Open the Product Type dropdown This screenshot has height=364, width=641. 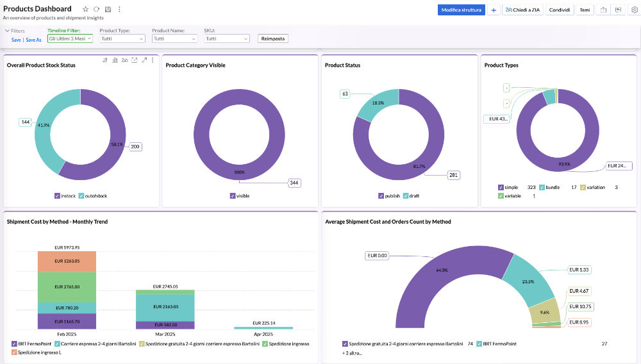122,38
